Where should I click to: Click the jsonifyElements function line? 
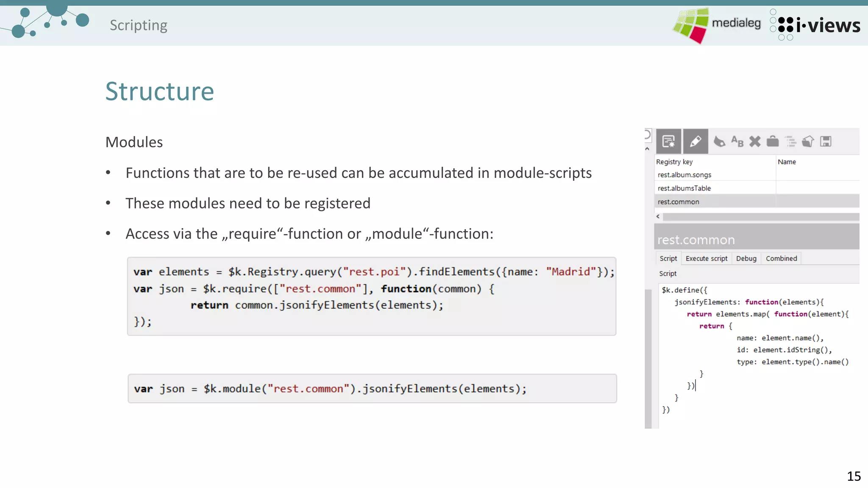749,302
